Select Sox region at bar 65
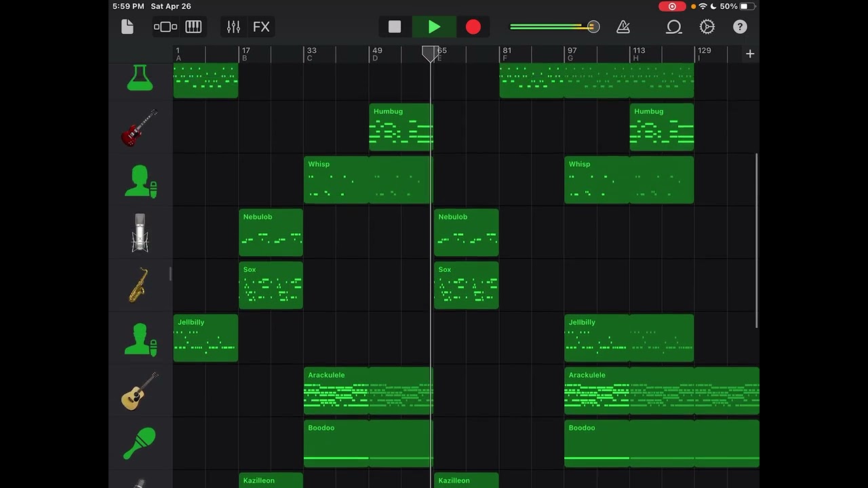The image size is (868, 488). 466,286
